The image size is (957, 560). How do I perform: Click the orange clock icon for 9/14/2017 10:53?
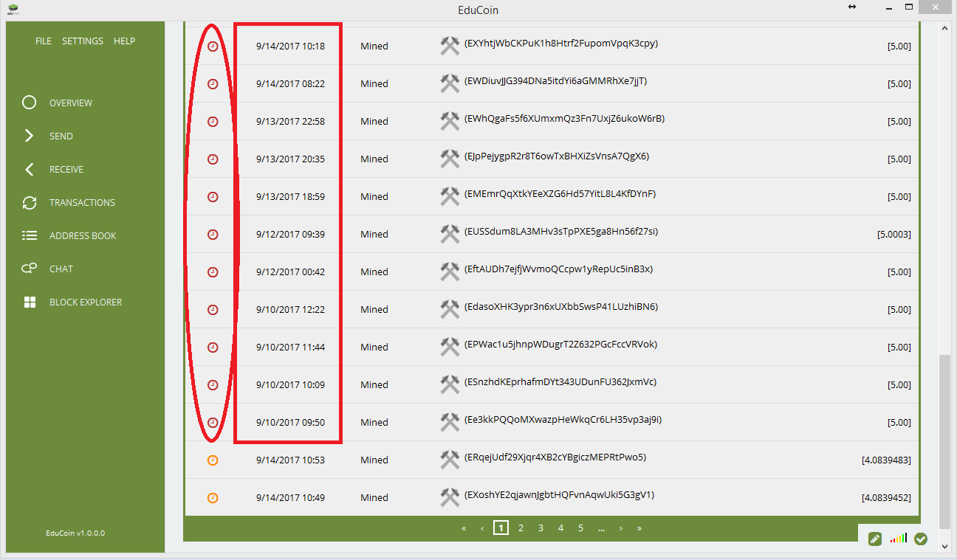tap(213, 460)
